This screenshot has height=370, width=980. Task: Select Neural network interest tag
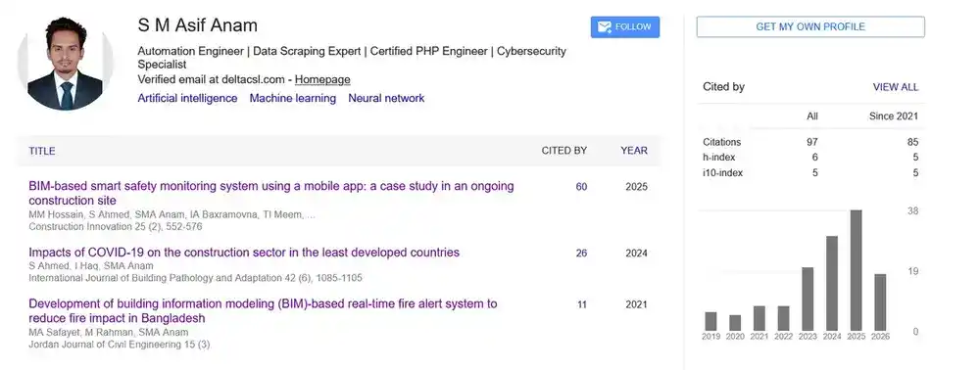[x=386, y=98]
